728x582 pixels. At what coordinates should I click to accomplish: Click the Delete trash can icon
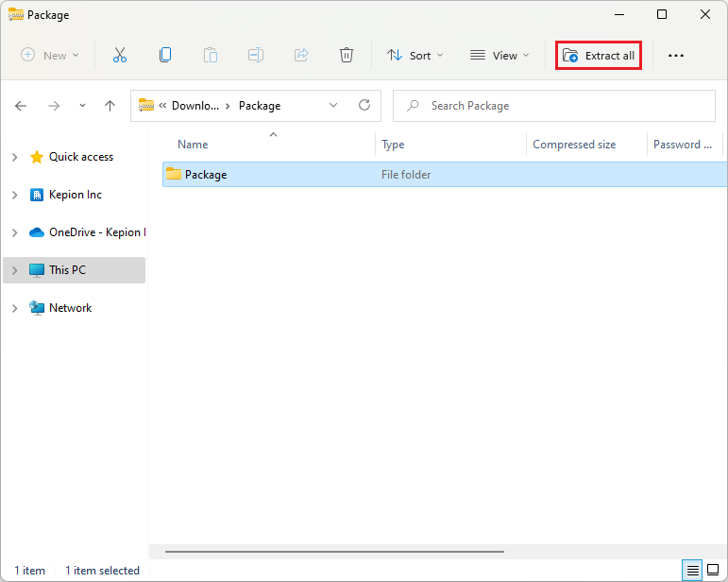click(x=347, y=56)
